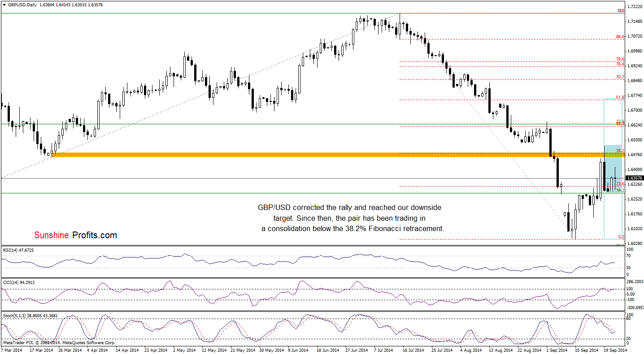Screen dimensions: 644x354
Task: Click the 61.8 Fibonacci level label
Action: 620,97
